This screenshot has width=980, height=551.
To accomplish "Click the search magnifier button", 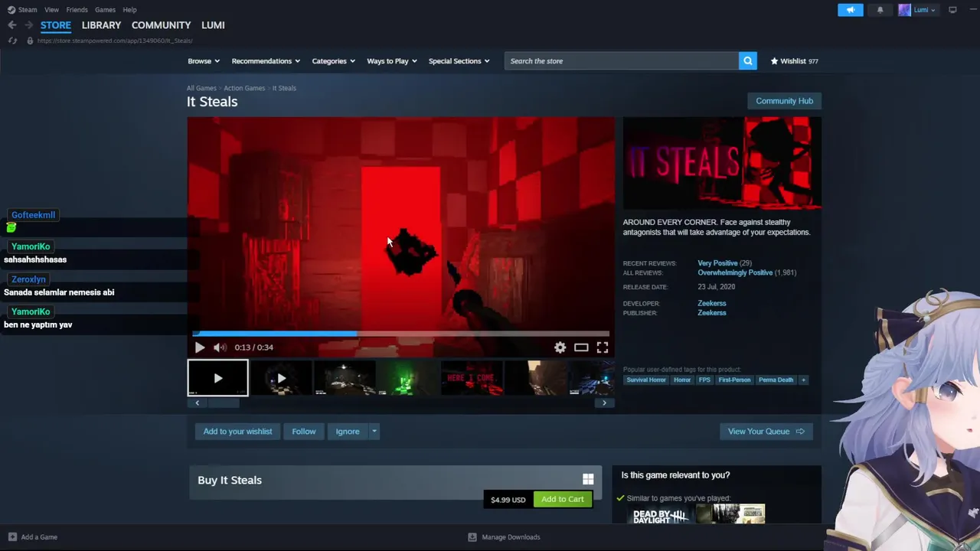I will click(x=748, y=61).
